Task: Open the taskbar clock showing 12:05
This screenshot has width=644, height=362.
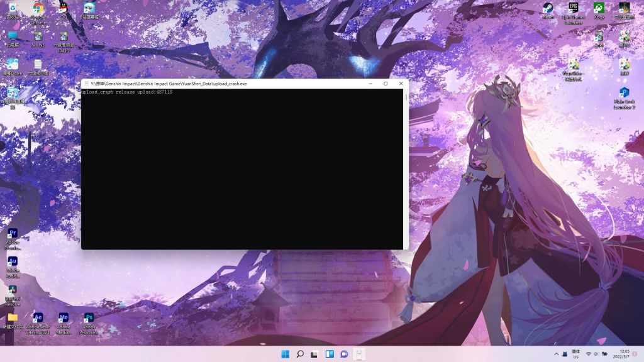Action: coord(621,354)
